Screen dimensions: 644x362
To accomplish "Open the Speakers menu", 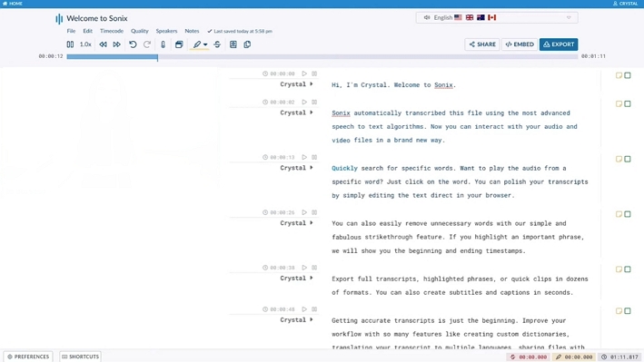I will pos(166,31).
